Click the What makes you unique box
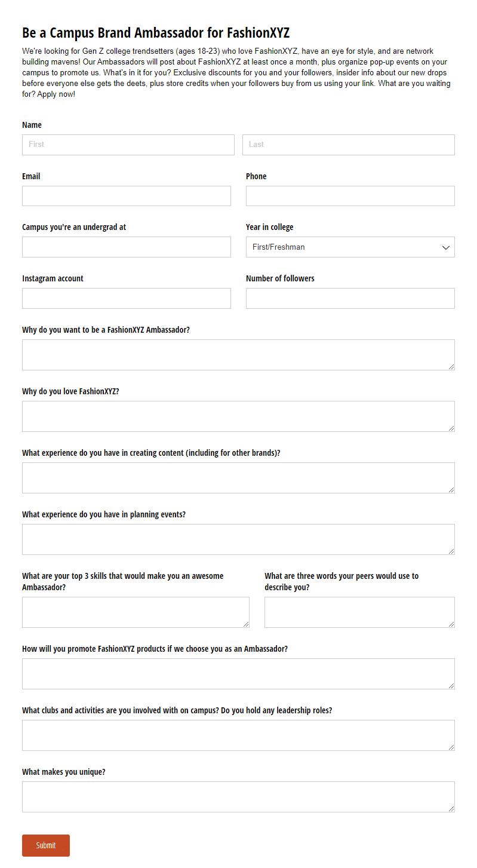477x868 pixels. pyautogui.click(x=238, y=797)
